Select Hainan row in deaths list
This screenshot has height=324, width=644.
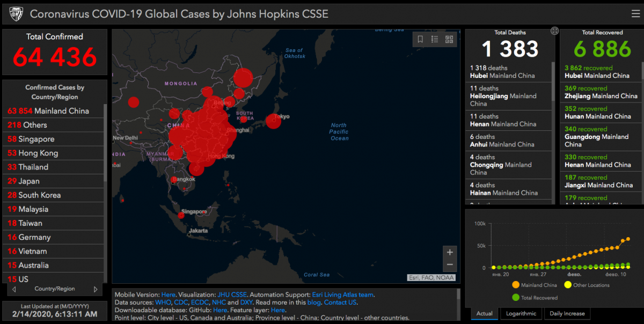click(508, 189)
